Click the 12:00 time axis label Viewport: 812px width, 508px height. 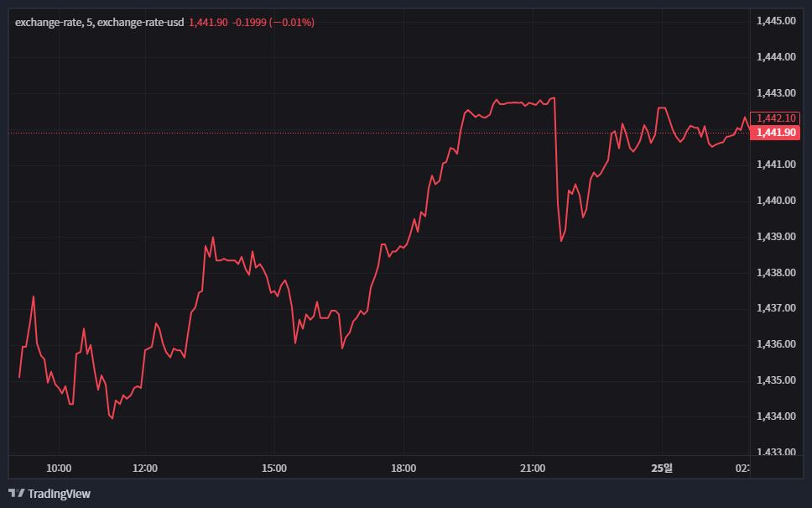coord(145,468)
